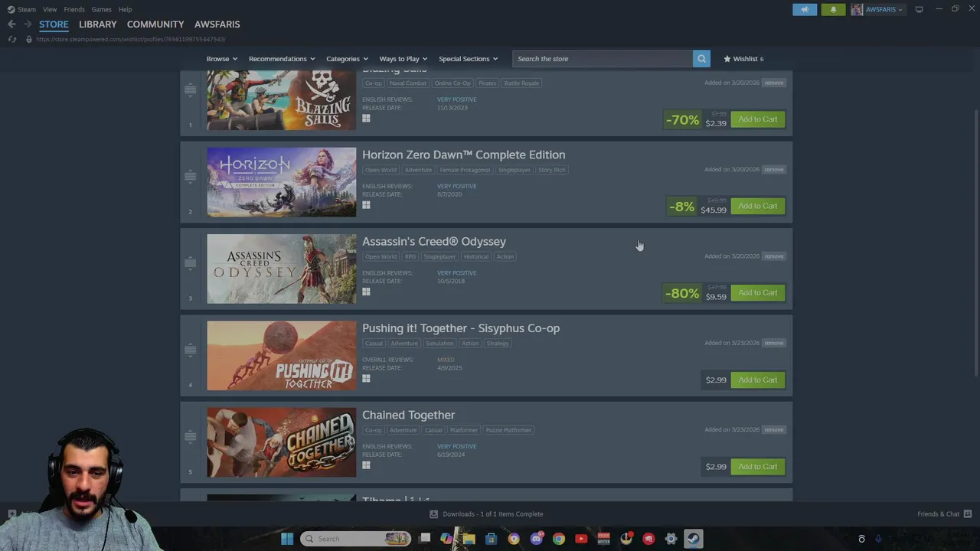Open the announcements megaphone button
Image resolution: width=980 pixels, height=551 pixels.
pyautogui.click(x=805, y=9)
